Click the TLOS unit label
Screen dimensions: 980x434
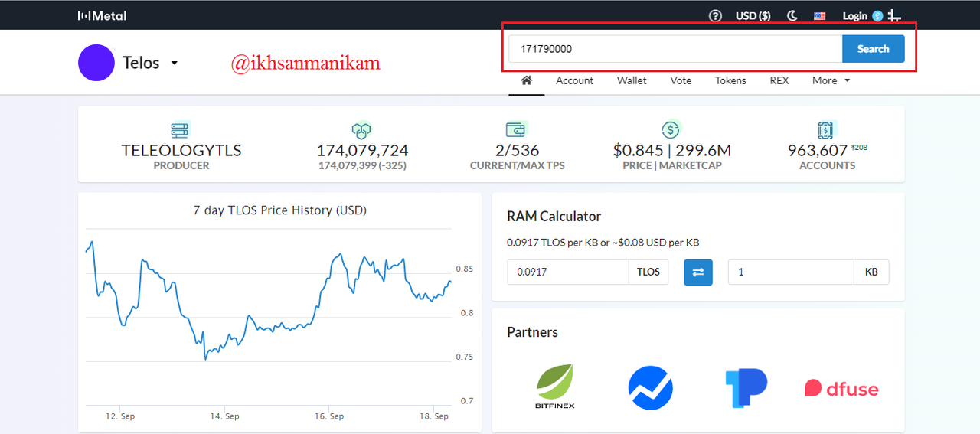[648, 272]
